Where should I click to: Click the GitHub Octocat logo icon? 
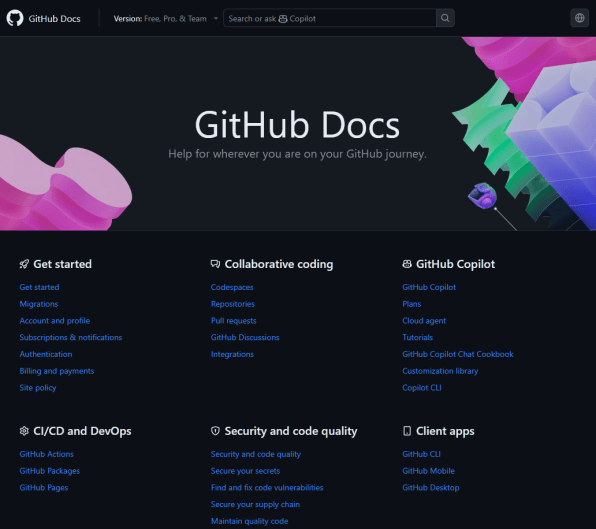coord(15,18)
